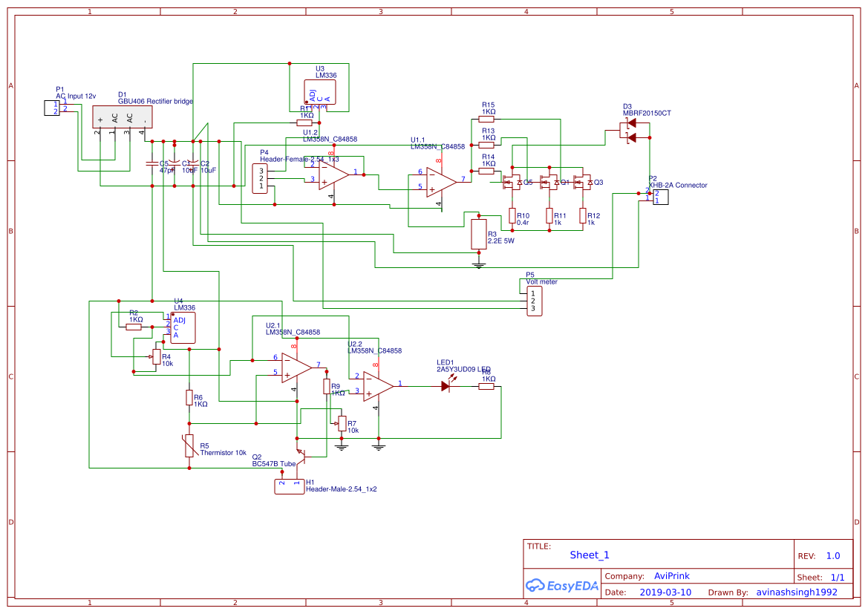Select the U1.2 op-amp triangle symbol

pyautogui.click(x=334, y=175)
